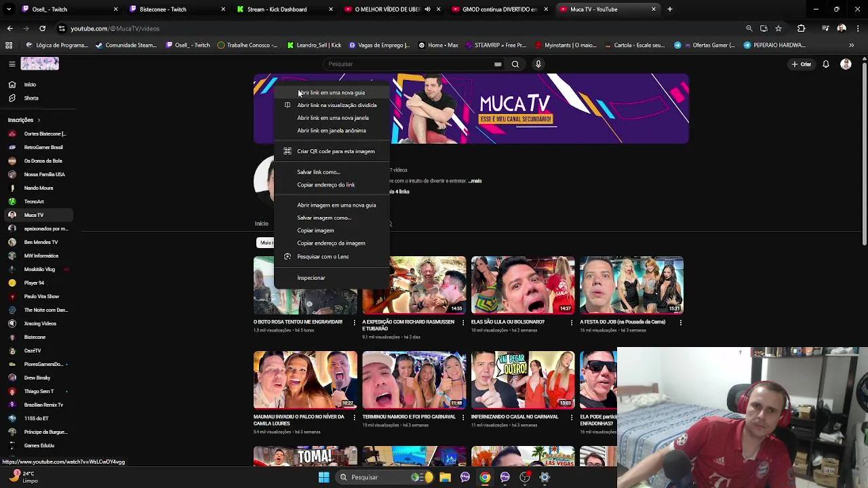Open video options for O BOTO ROSA
Screen dimensions: 868x488
pyautogui.click(x=354, y=323)
